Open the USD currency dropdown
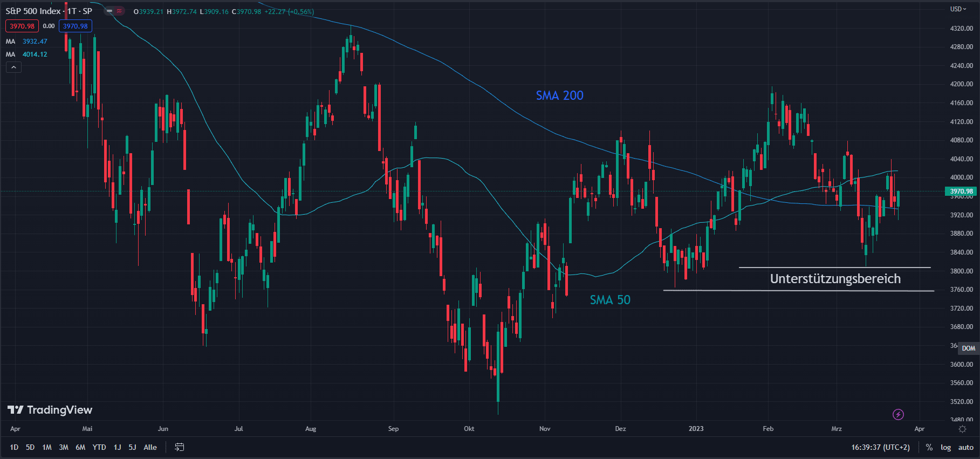Screen dimensions: 980x459 (958, 9)
